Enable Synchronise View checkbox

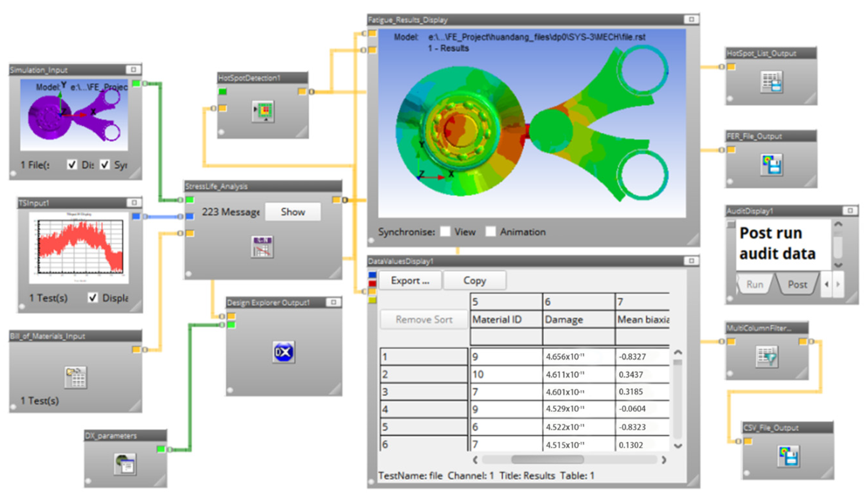tap(445, 232)
